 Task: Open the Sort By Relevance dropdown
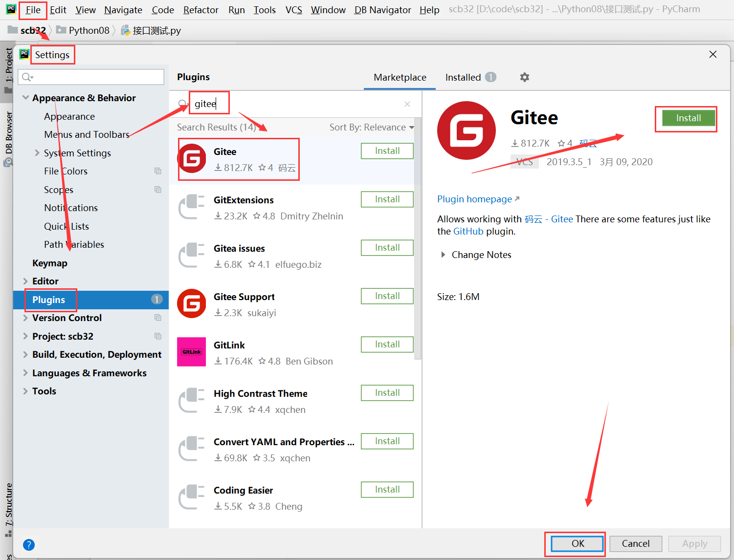(372, 128)
